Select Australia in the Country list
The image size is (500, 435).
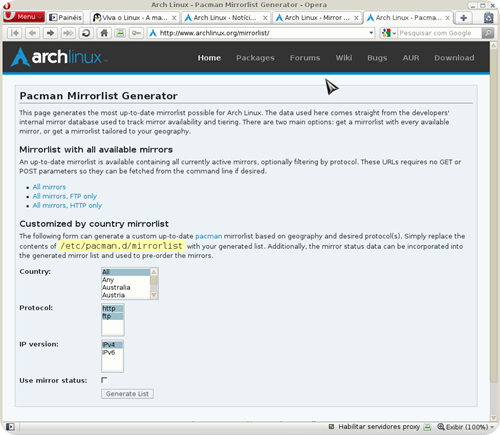tap(126, 287)
